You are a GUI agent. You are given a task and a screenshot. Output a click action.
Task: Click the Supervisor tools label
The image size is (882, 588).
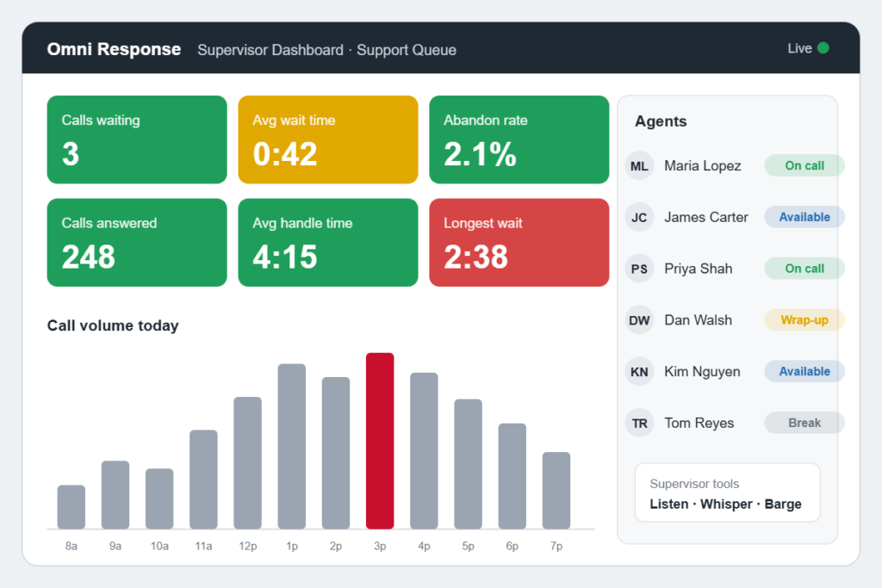[x=694, y=484]
